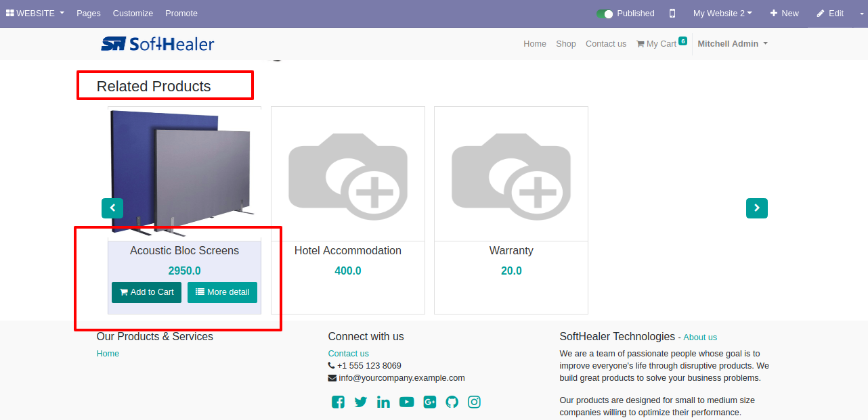The height and width of the screenshot is (420, 868).
Task: Open the Acoustic Bloc Screens image
Action: [x=184, y=173]
